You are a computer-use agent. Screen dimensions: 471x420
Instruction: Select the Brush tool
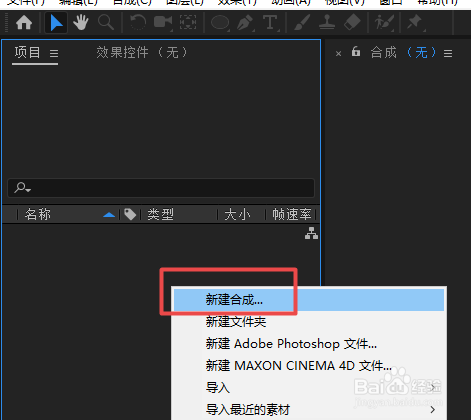pyautogui.click(x=302, y=23)
